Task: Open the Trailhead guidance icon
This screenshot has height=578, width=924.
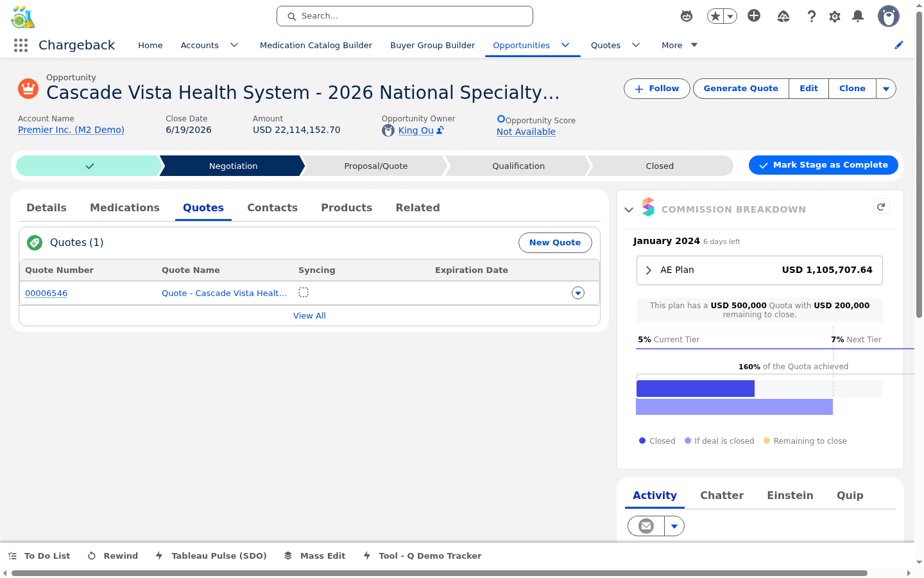Action: click(783, 16)
